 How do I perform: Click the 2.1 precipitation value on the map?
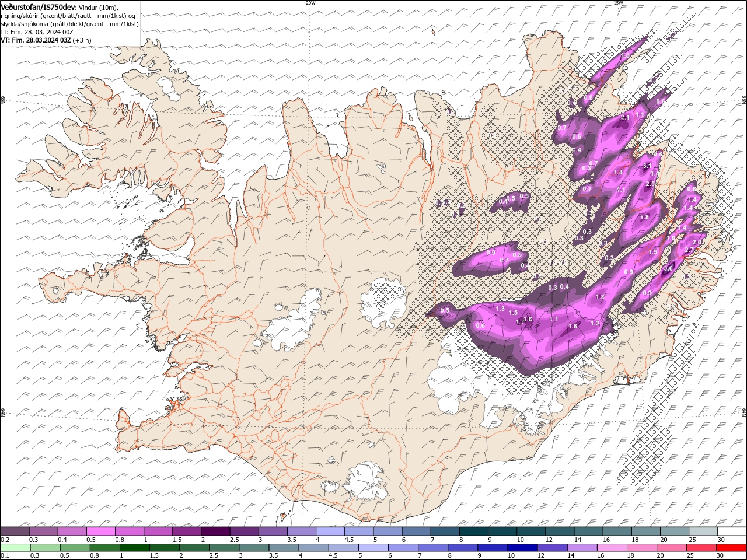pos(625,117)
